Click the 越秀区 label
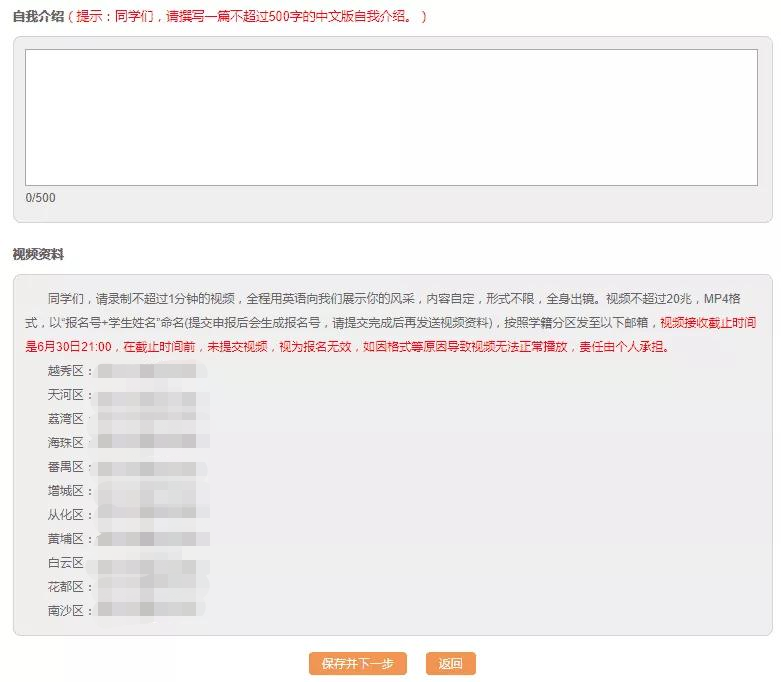This screenshot has height=682, width=781. (66, 371)
